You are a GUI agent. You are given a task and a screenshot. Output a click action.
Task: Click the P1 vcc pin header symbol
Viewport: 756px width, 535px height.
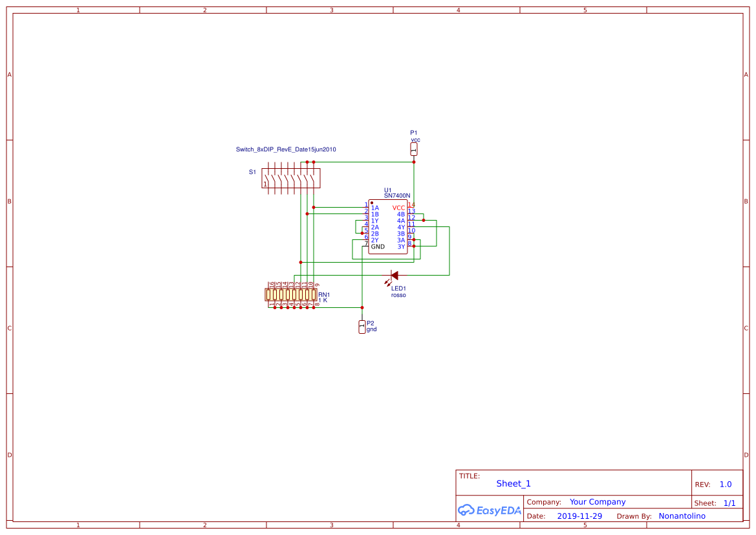tap(413, 149)
